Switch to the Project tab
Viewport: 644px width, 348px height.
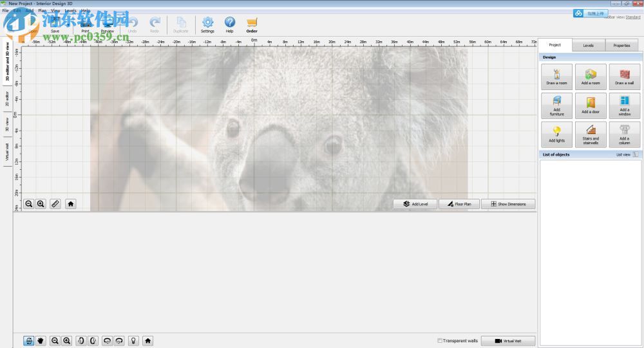click(x=555, y=45)
